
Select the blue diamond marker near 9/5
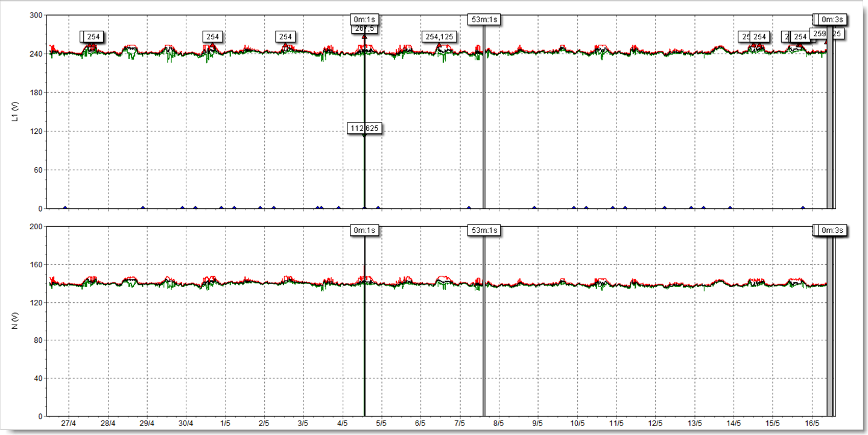click(534, 208)
